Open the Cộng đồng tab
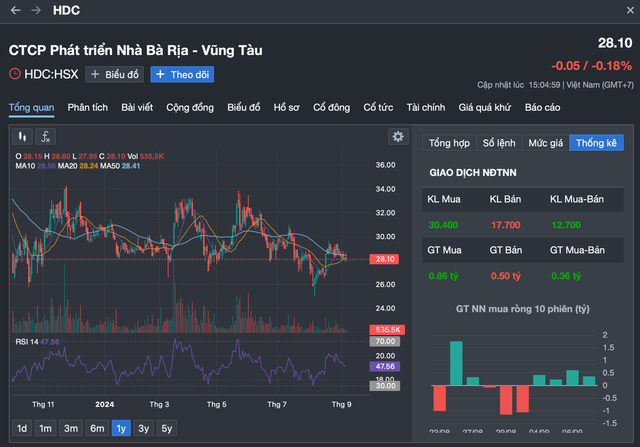Image resolution: width=640 pixels, height=447 pixels. pyautogui.click(x=190, y=108)
